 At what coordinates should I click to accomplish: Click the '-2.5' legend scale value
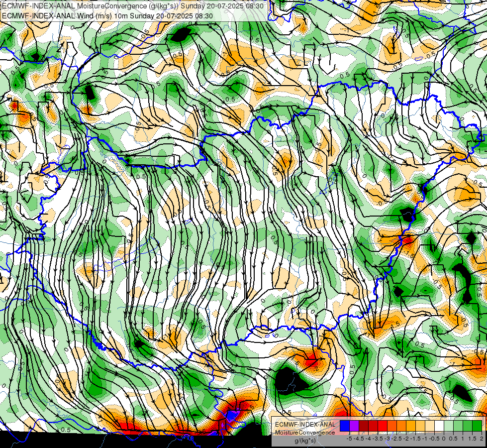396,439
